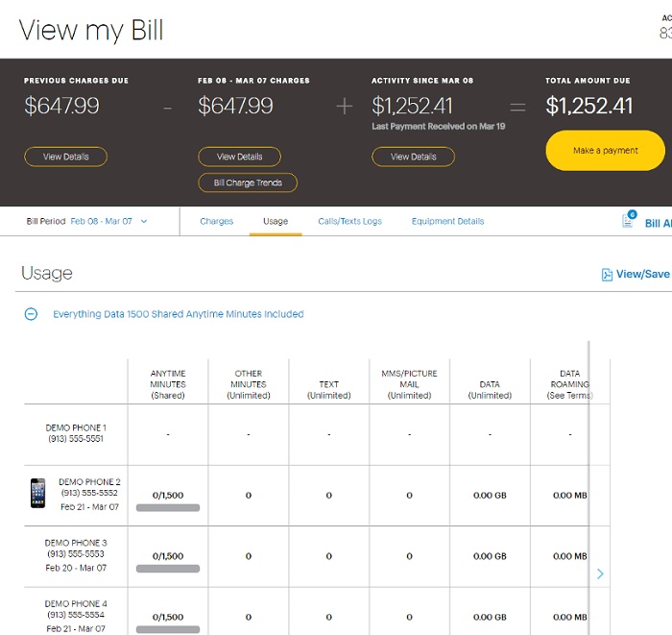Click the ANYTIME MINUTES (Shared) column header
This screenshot has width=672, height=635.
click(x=168, y=384)
